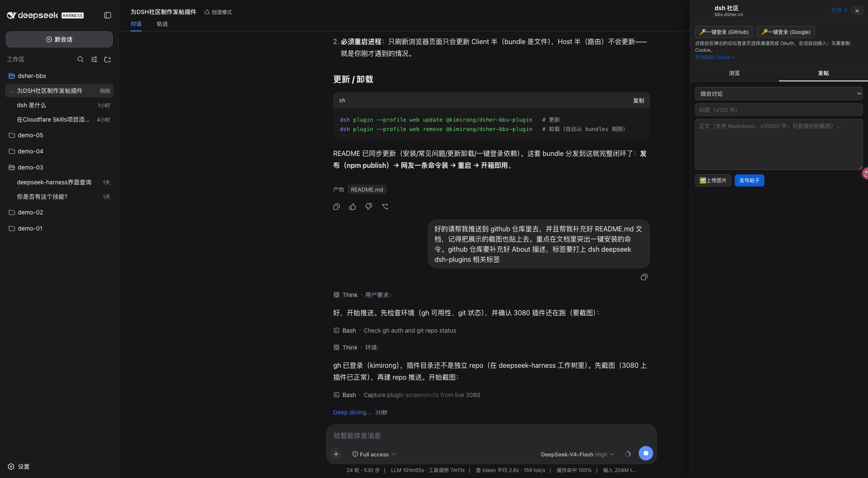Click 发布帖子 publish button
Image resolution: width=868 pixels, height=478 pixels.
tap(749, 181)
